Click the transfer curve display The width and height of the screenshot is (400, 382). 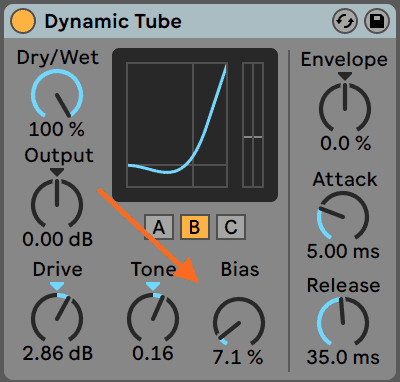(177, 125)
